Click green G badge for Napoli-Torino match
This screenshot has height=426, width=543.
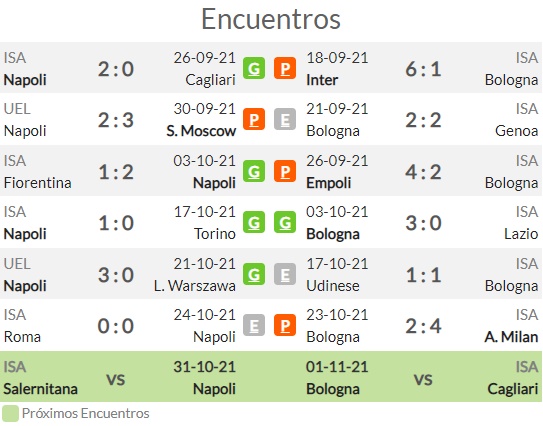(x=254, y=222)
